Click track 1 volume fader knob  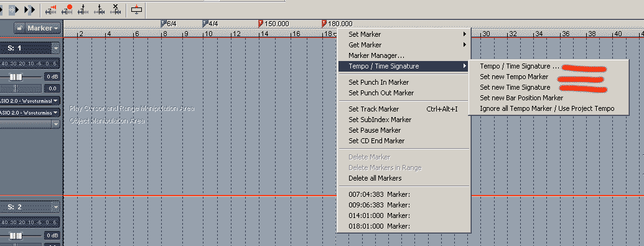tap(16, 77)
